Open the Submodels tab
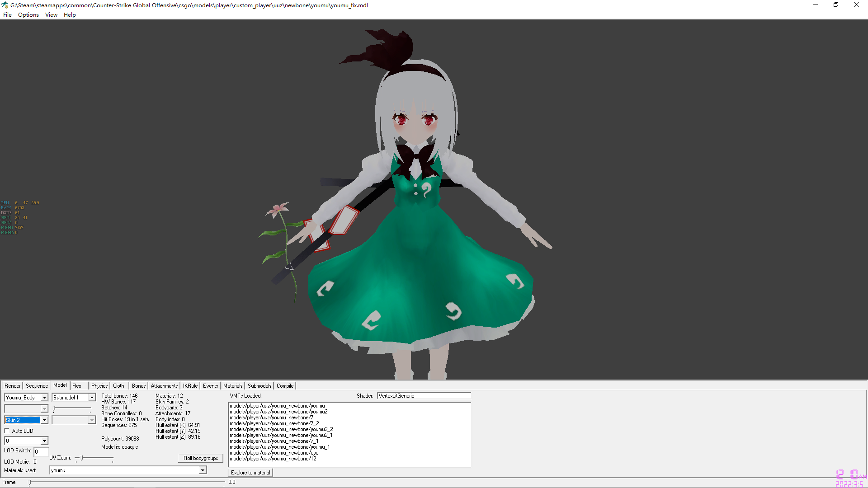868x488 pixels. click(x=259, y=386)
